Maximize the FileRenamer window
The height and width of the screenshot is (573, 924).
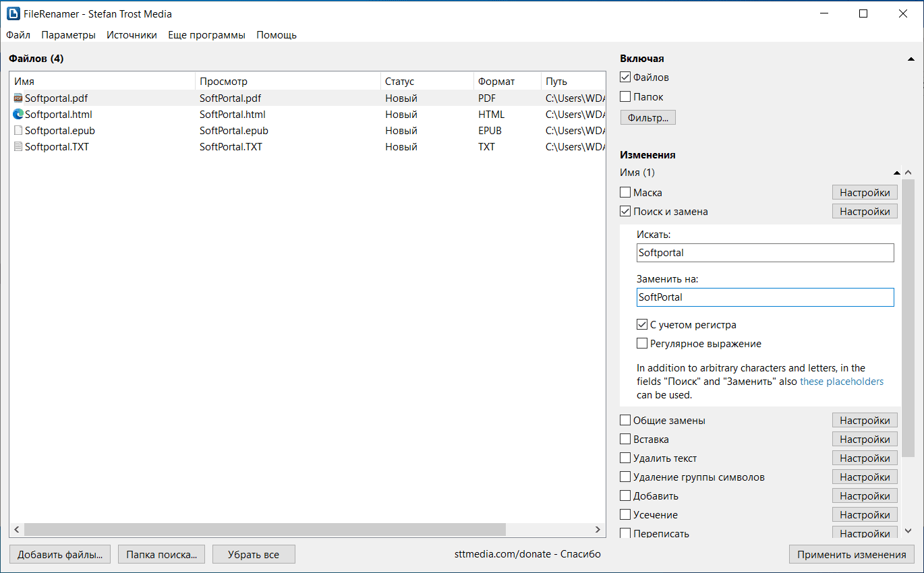[x=863, y=13]
